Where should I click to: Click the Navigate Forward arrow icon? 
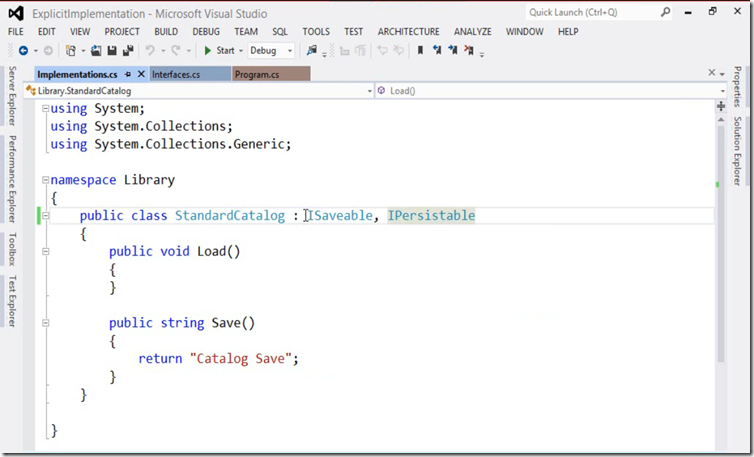click(48, 51)
